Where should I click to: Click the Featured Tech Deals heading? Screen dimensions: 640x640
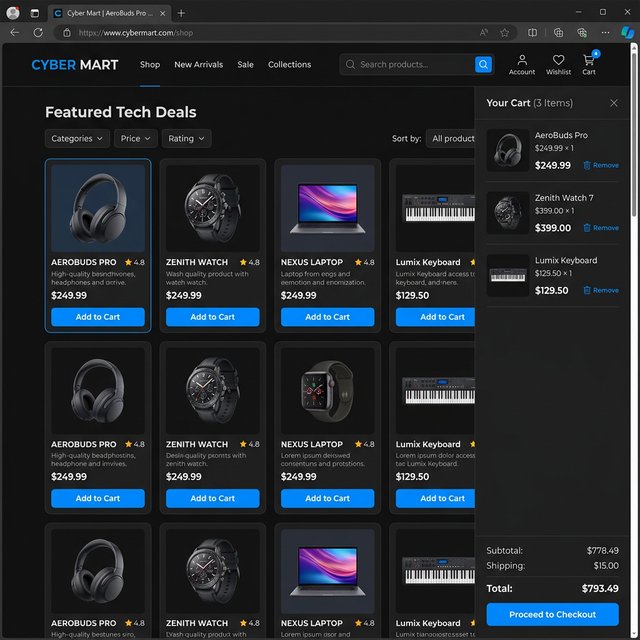coord(121,112)
